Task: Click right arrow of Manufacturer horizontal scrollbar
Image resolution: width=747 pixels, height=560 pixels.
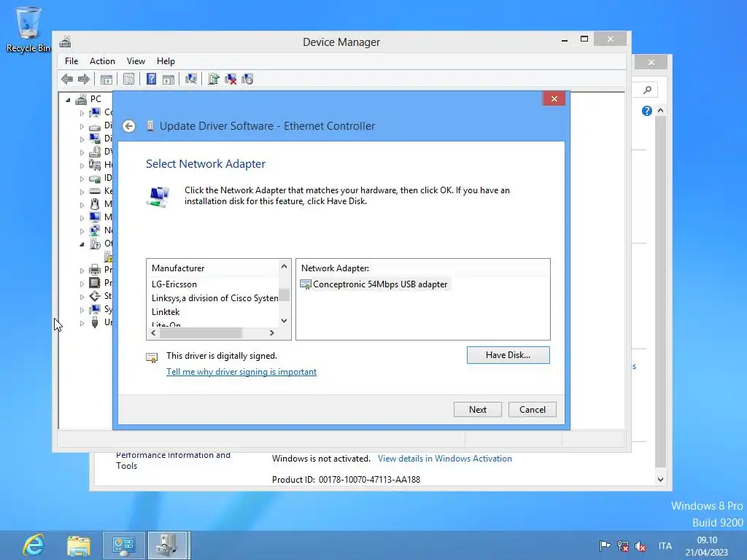Action: [271, 332]
